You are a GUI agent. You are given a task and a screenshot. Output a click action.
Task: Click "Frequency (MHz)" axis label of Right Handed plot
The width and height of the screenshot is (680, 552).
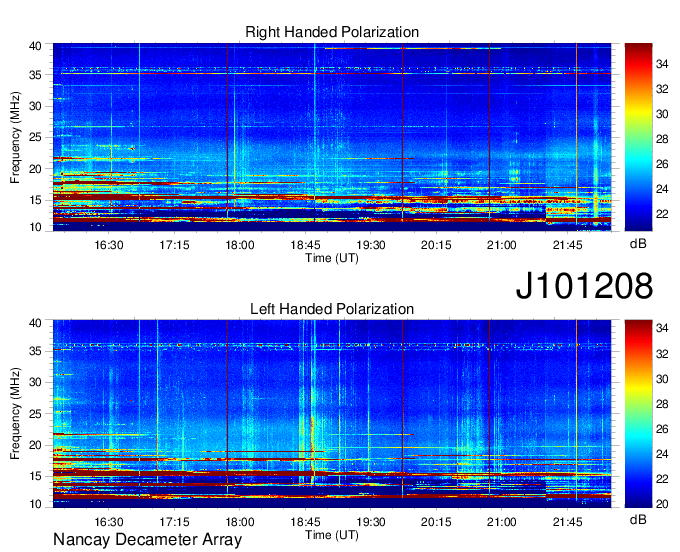[15, 137]
